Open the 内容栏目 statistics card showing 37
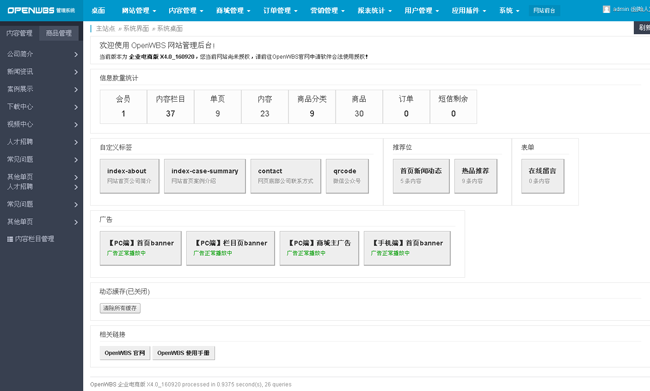This screenshot has height=391, width=650. pos(170,107)
